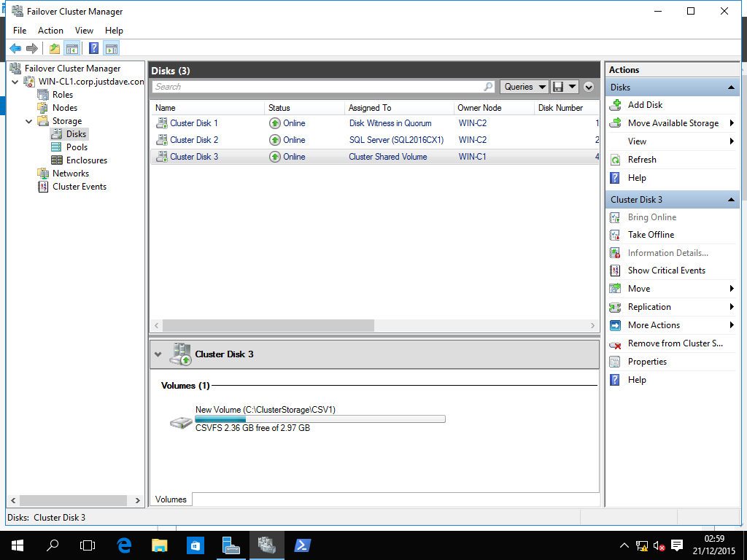Click the disk list horizontal scrollbar
The image size is (747, 560).
pos(268,325)
